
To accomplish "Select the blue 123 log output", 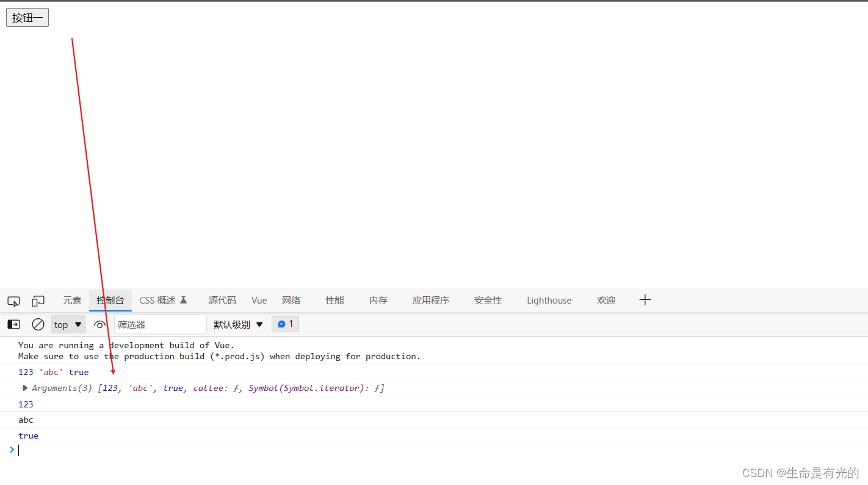I will click(x=26, y=404).
